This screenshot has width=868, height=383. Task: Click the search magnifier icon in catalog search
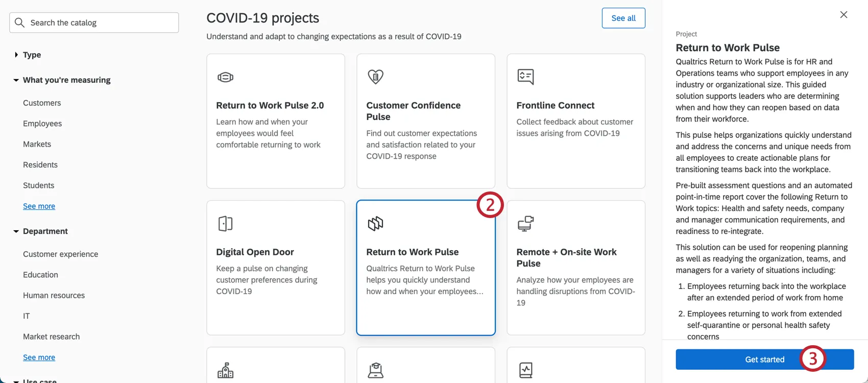pyautogui.click(x=20, y=22)
